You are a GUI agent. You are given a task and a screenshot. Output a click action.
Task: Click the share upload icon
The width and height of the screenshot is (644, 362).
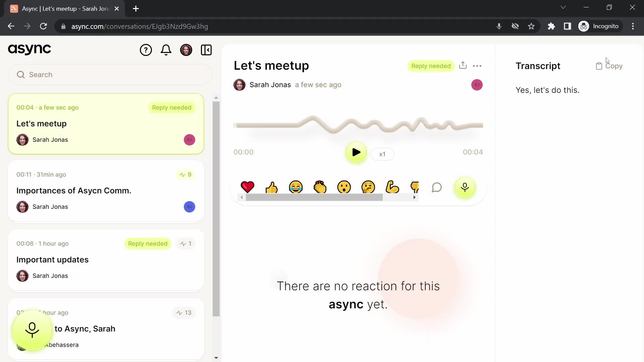pos(463,65)
